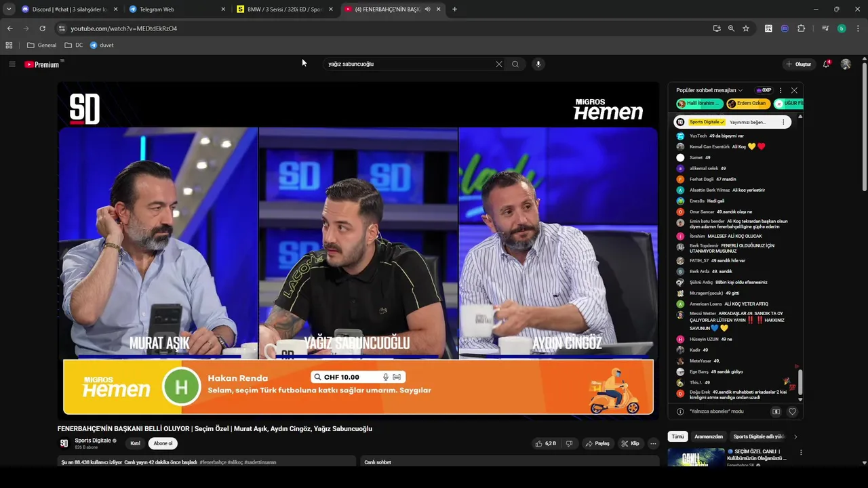
Task: Open the YouTube hamburger guide menu
Action: coord(12,64)
